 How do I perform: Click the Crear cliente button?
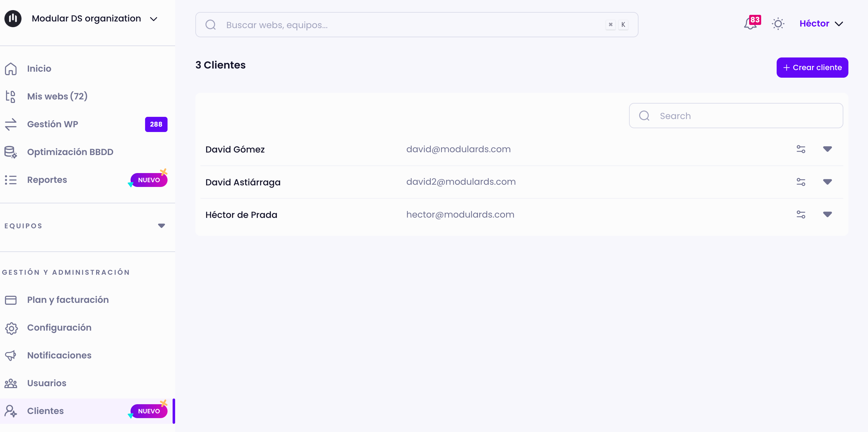click(x=812, y=67)
